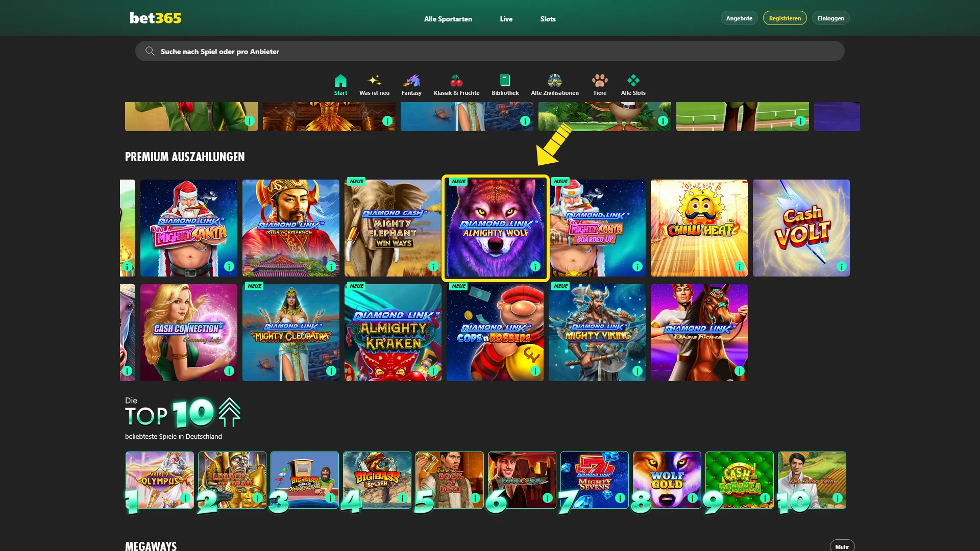Select the 'Klassik & Früchte' cherries icon
This screenshot has width=980, height=551.
(x=457, y=82)
